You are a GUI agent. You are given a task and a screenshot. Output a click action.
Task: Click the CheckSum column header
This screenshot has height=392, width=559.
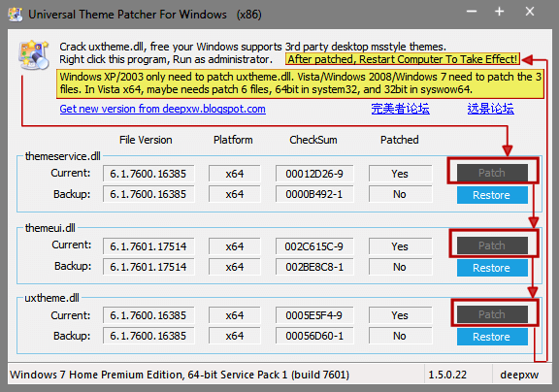click(x=313, y=140)
